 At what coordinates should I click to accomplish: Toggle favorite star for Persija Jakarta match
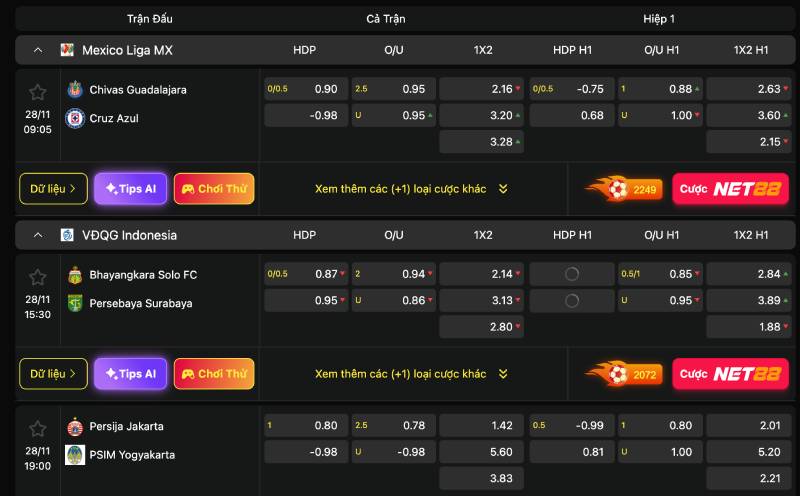(x=38, y=429)
